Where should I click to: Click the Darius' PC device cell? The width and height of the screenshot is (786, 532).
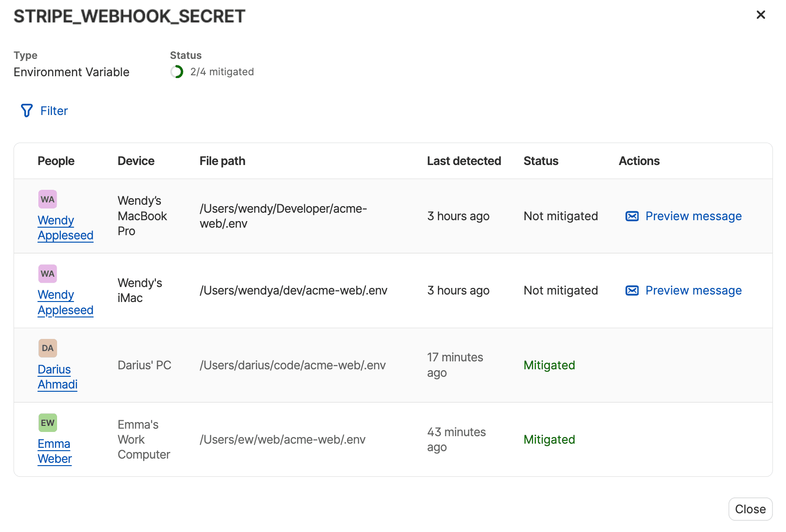tap(145, 365)
